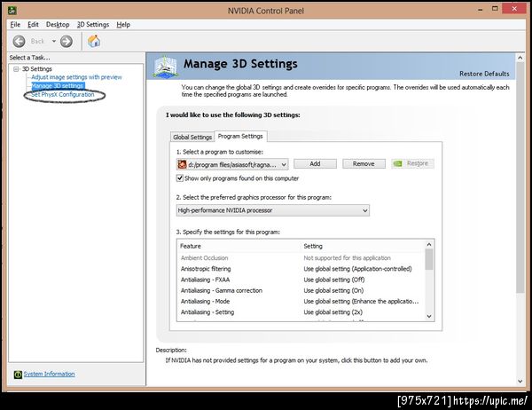Image resolution: width=532 pixels, height=410 pixels.
Task: Click the Back arrow button
Action: point(19,42)
